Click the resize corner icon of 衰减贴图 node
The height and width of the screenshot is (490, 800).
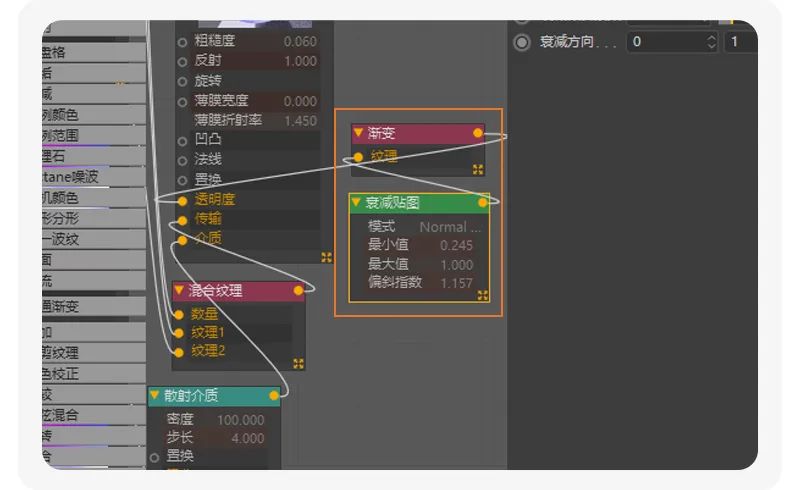(483, 295)
